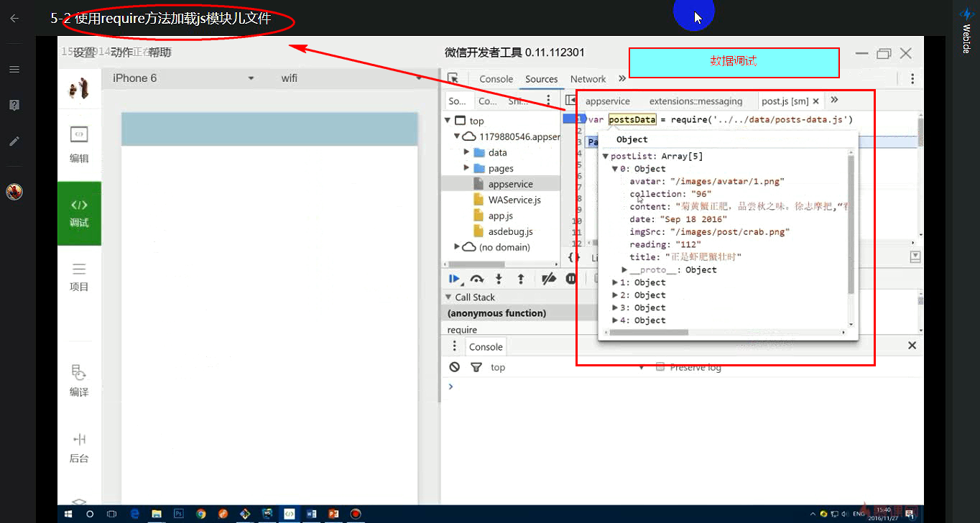
Task: Toggle the file navigator pane icon
Action: coord(570,101)
